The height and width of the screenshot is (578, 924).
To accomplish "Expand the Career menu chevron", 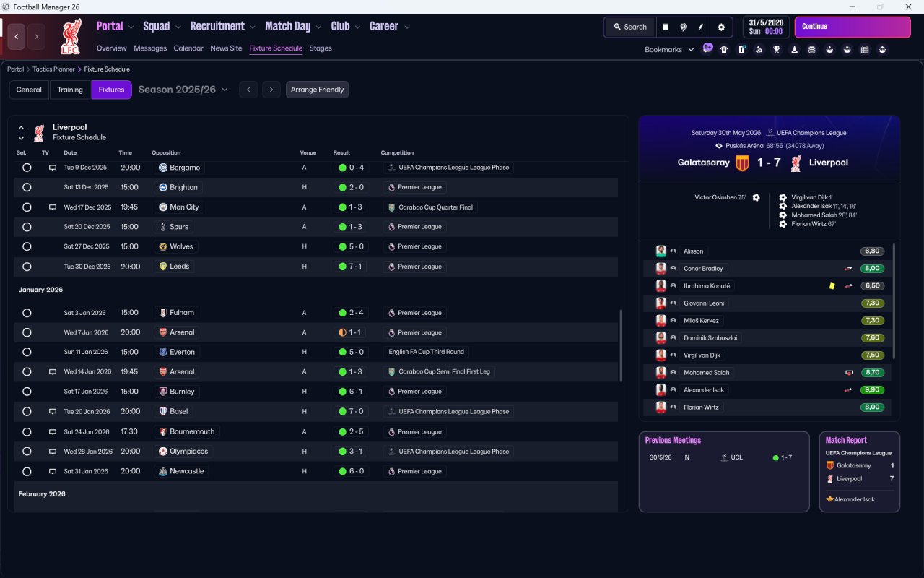I will (x=406, y=27).
